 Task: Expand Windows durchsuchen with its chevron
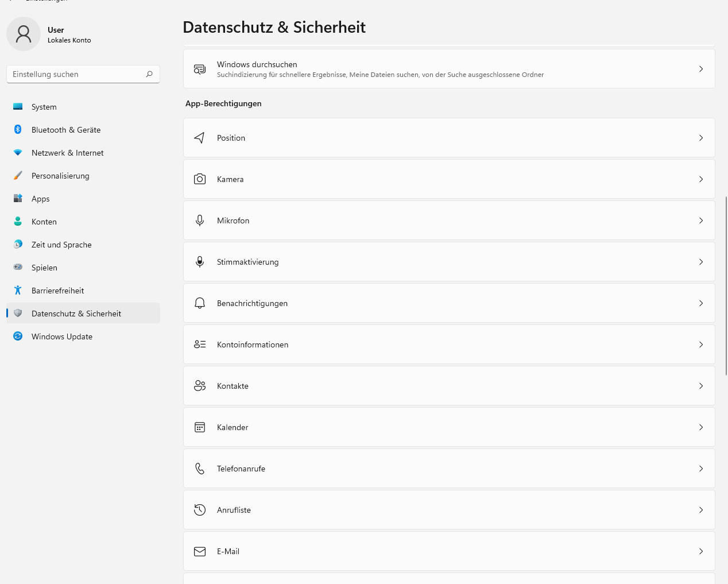click(701, 69)
